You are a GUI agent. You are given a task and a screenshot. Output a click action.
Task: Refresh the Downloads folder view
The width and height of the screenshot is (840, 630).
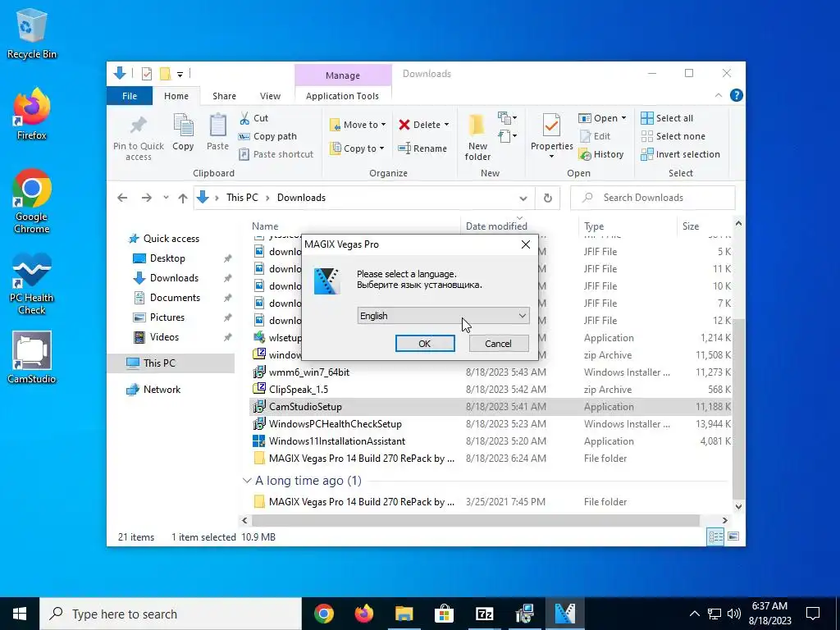click(547, 198)
